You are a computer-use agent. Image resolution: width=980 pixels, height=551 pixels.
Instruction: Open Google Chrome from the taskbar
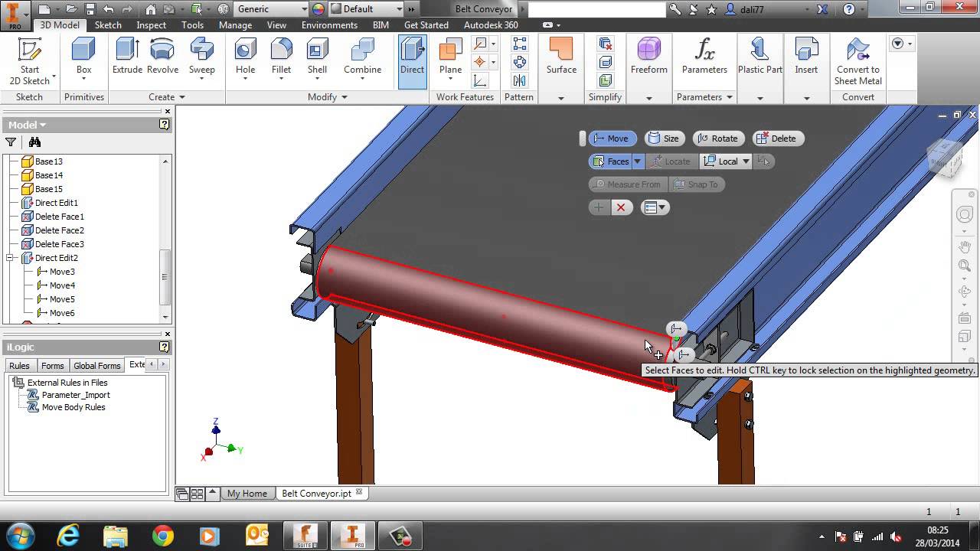click(x=162, y=536)
